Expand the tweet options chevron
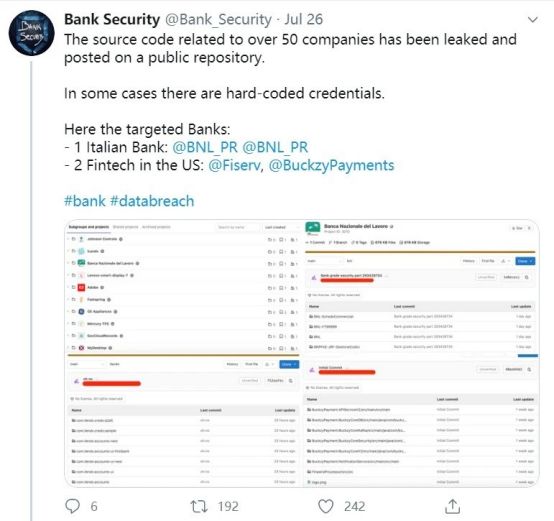 coord(533,20)
